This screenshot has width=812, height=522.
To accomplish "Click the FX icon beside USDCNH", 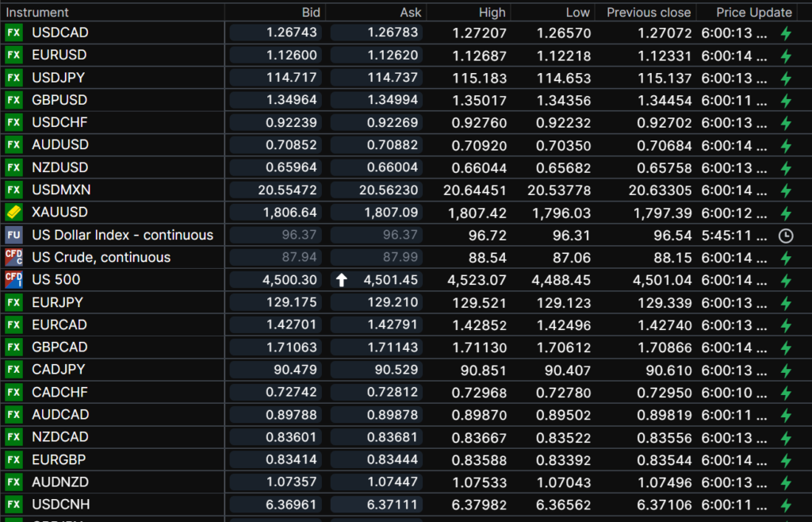I will coord(13,505).
